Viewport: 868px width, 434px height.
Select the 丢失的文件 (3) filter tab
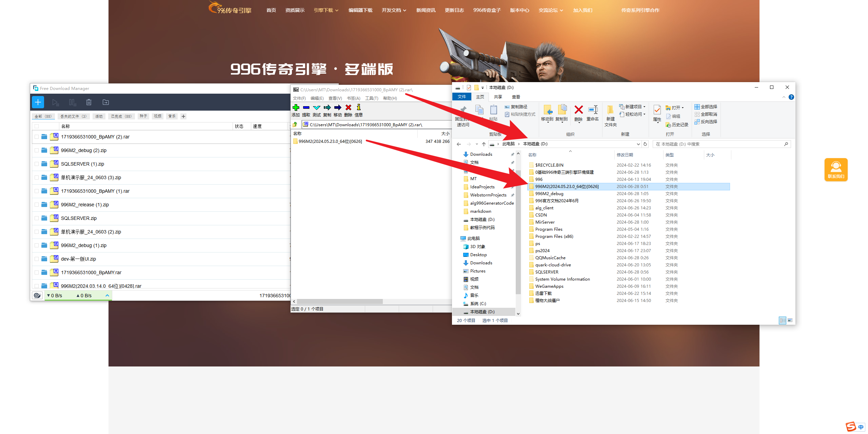[x=73, y=116]
